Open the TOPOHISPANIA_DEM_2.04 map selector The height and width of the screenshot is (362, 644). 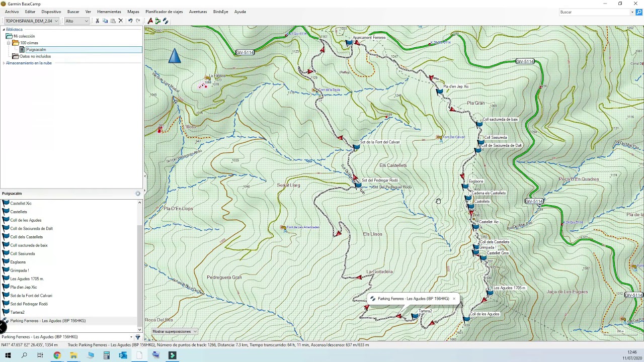click(31, 21)
